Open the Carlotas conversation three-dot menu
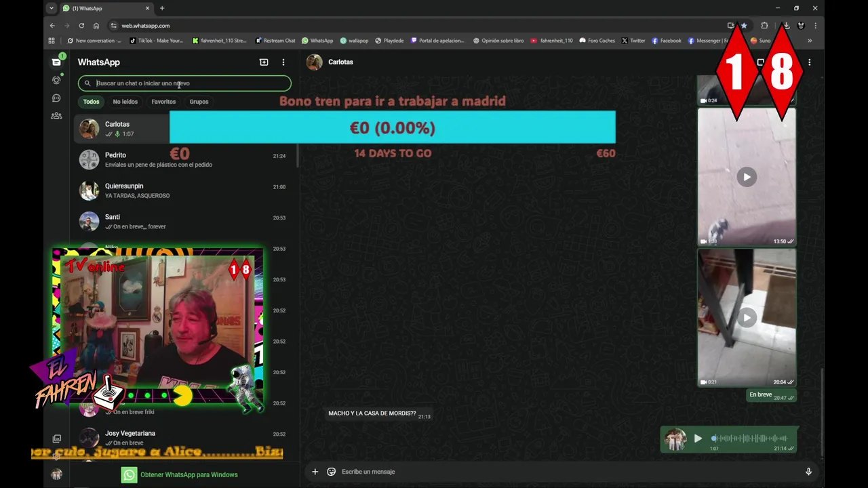The image size is (868, 488). click(809, 62)
